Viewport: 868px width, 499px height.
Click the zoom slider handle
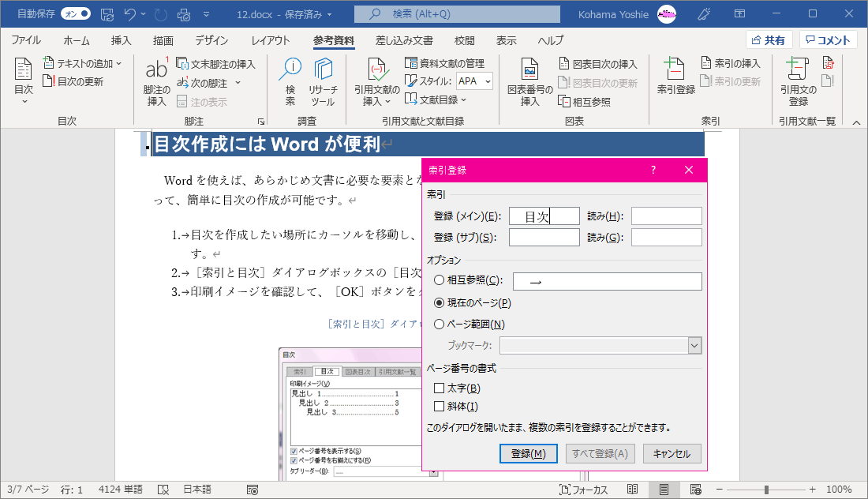[x=766, y=490]
